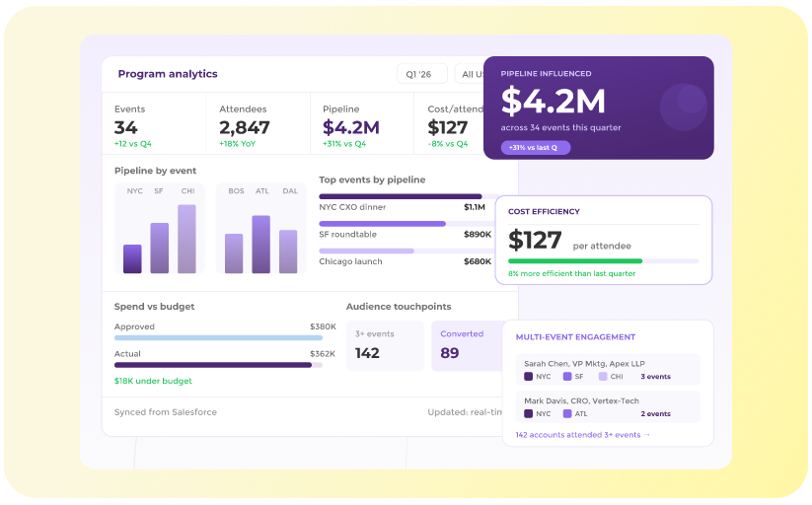
Task: Click the NYC CXO dinner $1.1M value
Action: (x=475, y=207)
